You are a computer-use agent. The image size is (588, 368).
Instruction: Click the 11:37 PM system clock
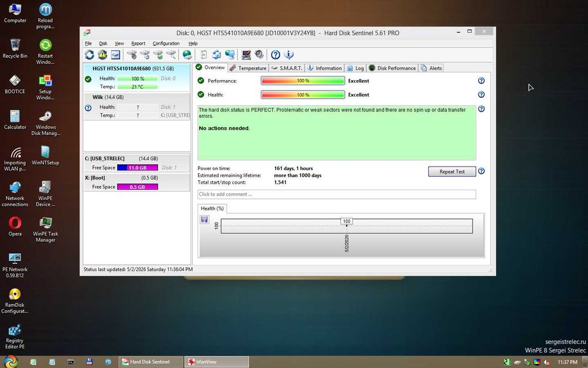[x=567, y=362]
